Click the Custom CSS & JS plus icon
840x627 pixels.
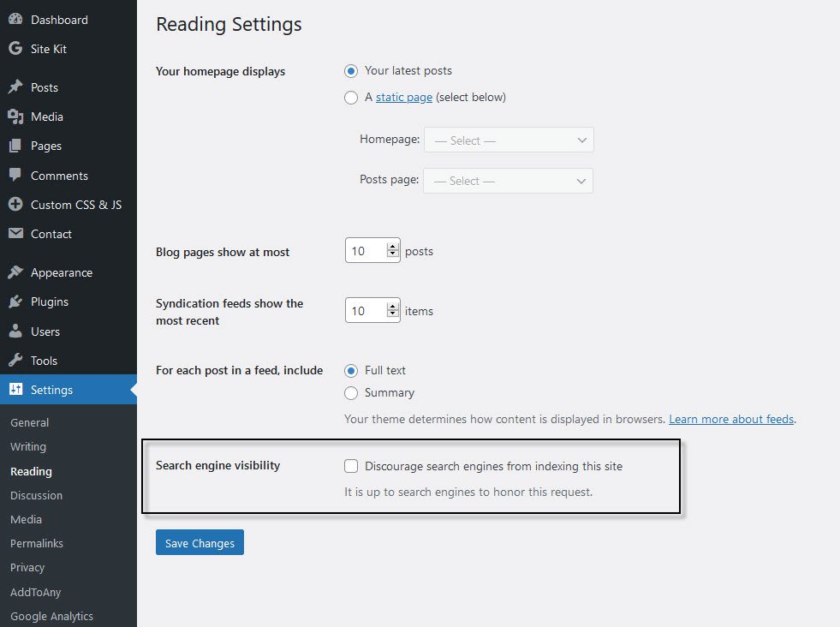coord(15,204)
